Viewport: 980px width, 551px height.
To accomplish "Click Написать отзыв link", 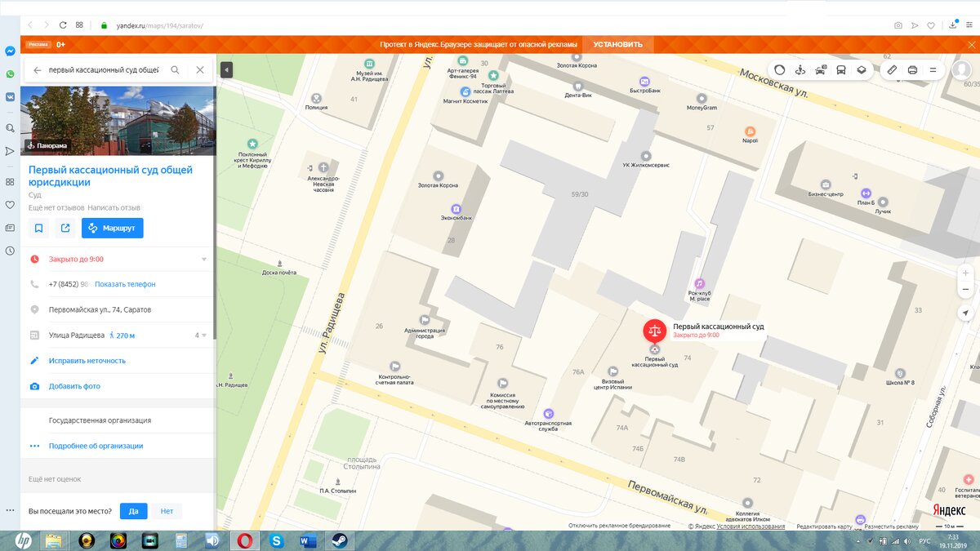I will (114, 207).
